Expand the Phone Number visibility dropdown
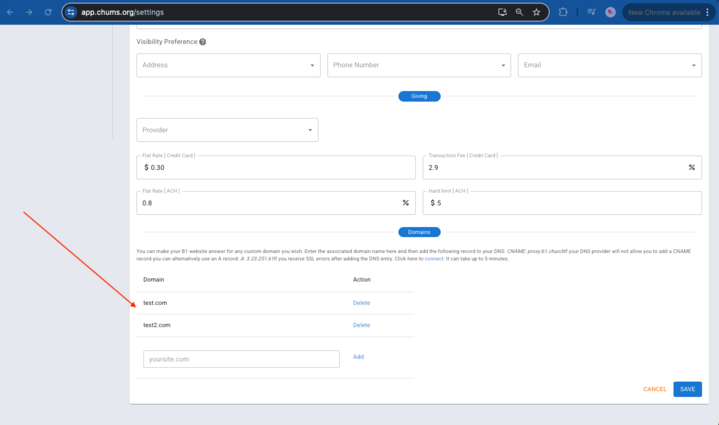 pyautogui.click(x=419, y=65)
